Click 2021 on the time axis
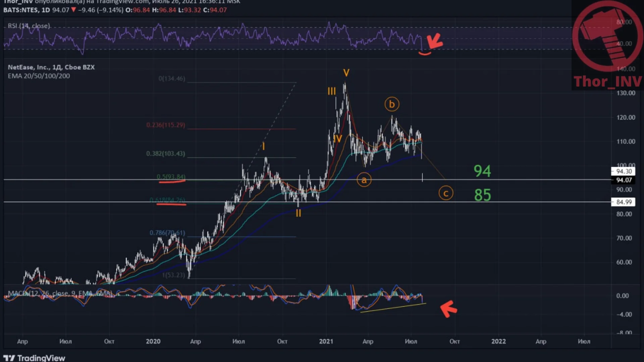This screenshot has width=644, height=362. point(326,341)
